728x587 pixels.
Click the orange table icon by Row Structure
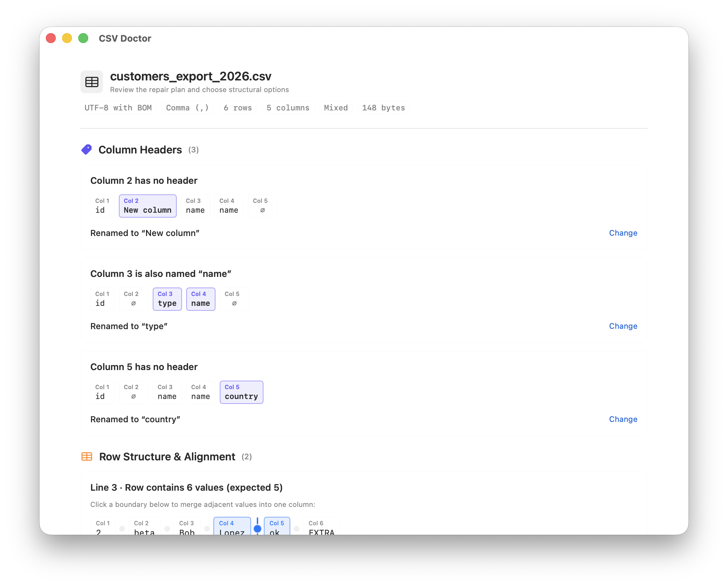tap(87, 456)
